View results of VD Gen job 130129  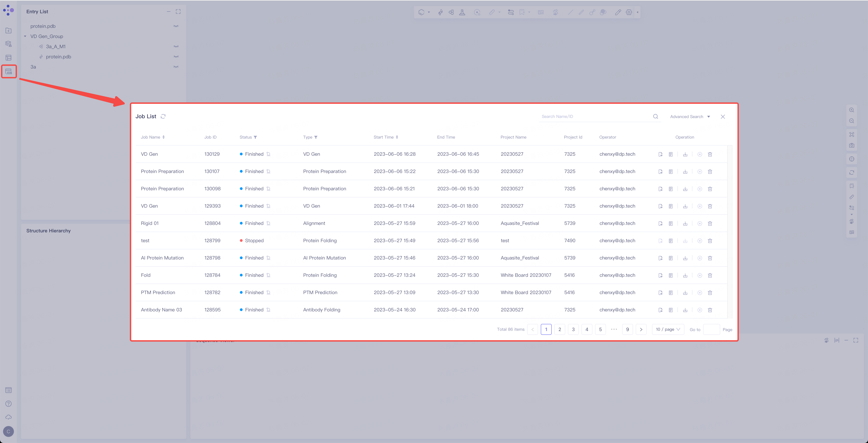pos(660,154)
